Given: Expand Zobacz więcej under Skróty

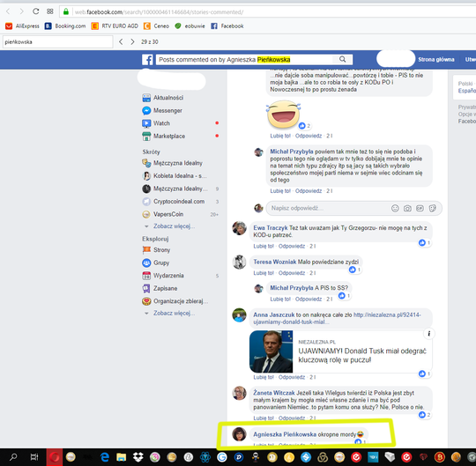Looking at the screenshot, I should point(174,226).
